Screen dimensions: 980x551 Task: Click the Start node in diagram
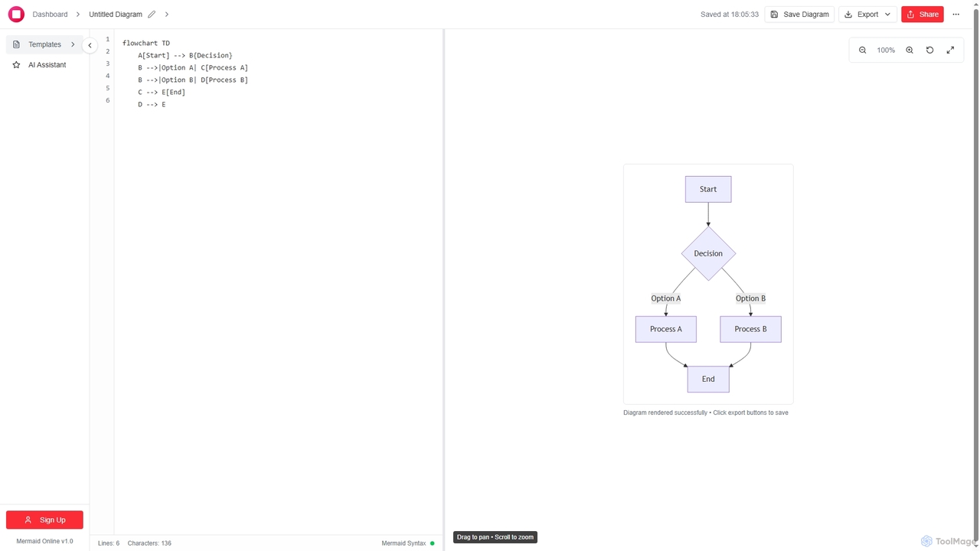[x=708, y=189]
